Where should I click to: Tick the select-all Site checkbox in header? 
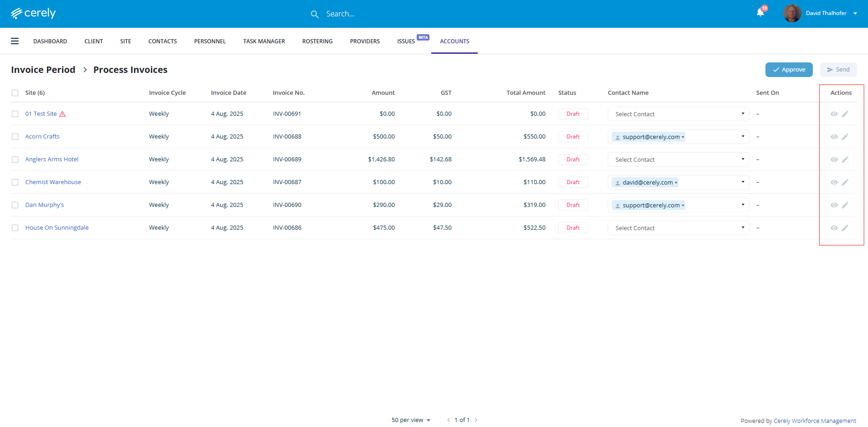(x=15, y=93)
